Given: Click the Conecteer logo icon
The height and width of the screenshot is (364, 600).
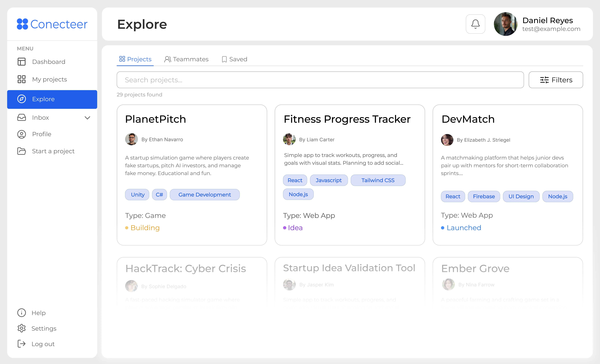Looking at the screenshot, I should click(22, 24).
